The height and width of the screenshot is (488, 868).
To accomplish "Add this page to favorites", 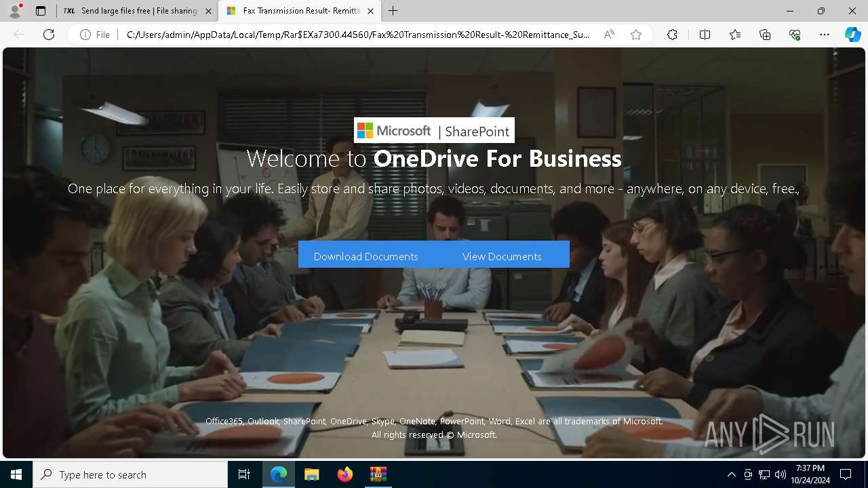I will (x=635, y=35).
